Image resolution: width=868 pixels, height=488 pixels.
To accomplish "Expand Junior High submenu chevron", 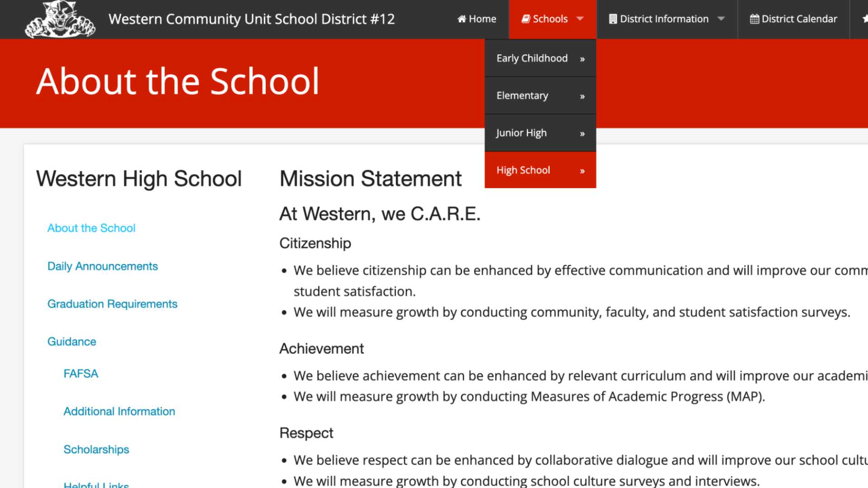I will point(582,134).
